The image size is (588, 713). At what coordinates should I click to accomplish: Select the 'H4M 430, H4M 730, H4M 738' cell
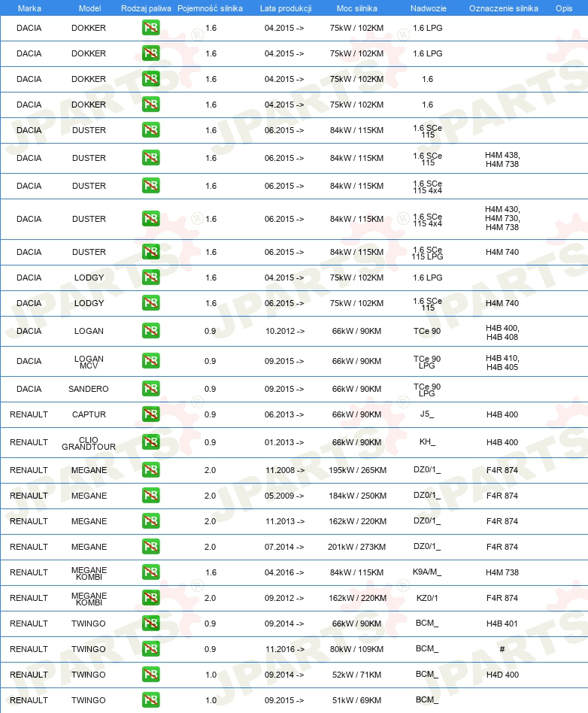point(502,218)
